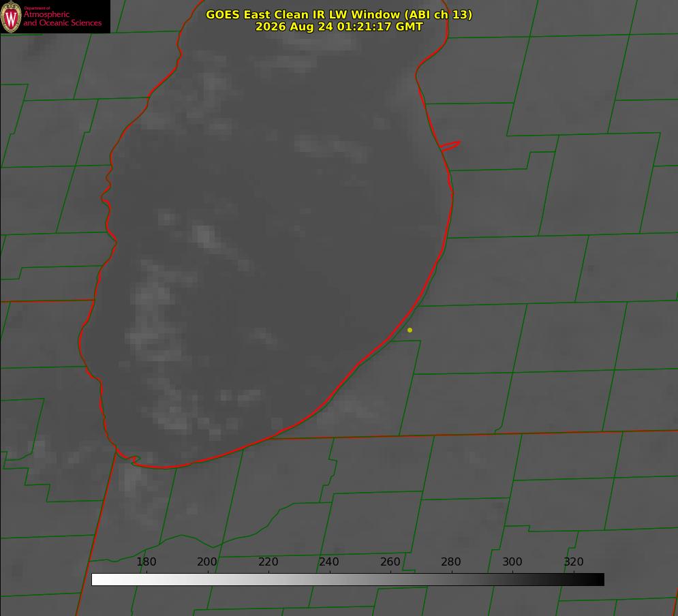Click the 2026 Aug 24 timestamp line
Image resolution: width=678 pixels, height=616 pixels.
coord(339,27)
